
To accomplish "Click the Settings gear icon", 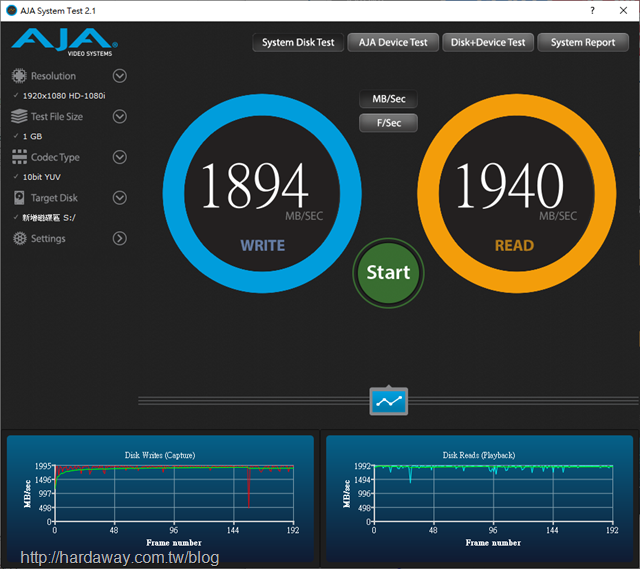I will [x=19, y=238].
